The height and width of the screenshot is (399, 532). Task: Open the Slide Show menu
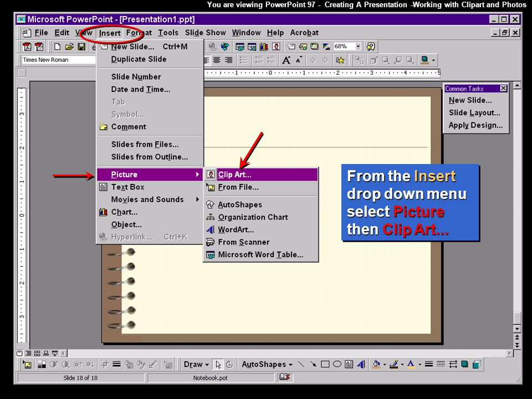click(205, 33)
